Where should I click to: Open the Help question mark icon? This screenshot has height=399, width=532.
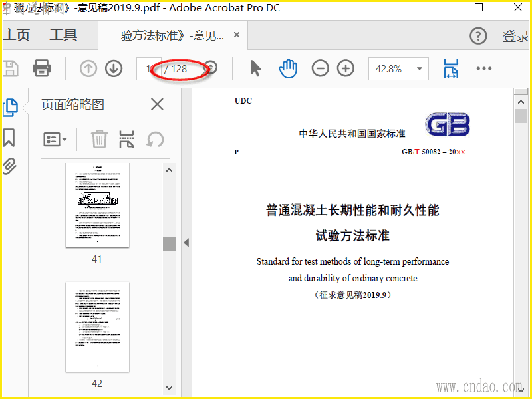click(478, 35)
